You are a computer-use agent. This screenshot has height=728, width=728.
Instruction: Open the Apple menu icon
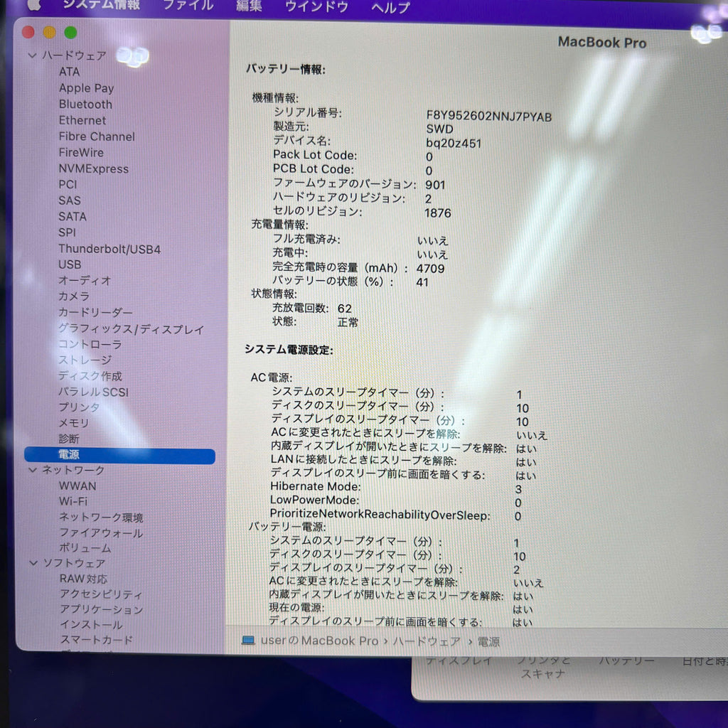(33, 4)
